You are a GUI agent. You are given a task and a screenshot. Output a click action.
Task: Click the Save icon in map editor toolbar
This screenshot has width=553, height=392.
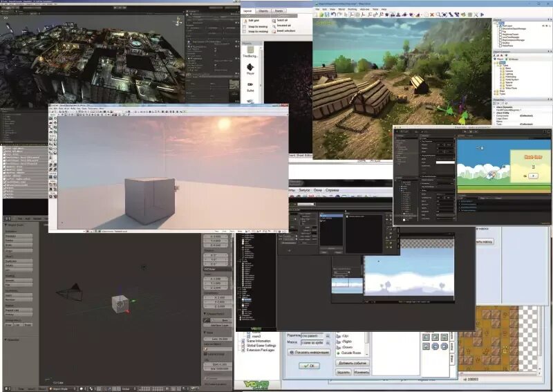[327, 15]
